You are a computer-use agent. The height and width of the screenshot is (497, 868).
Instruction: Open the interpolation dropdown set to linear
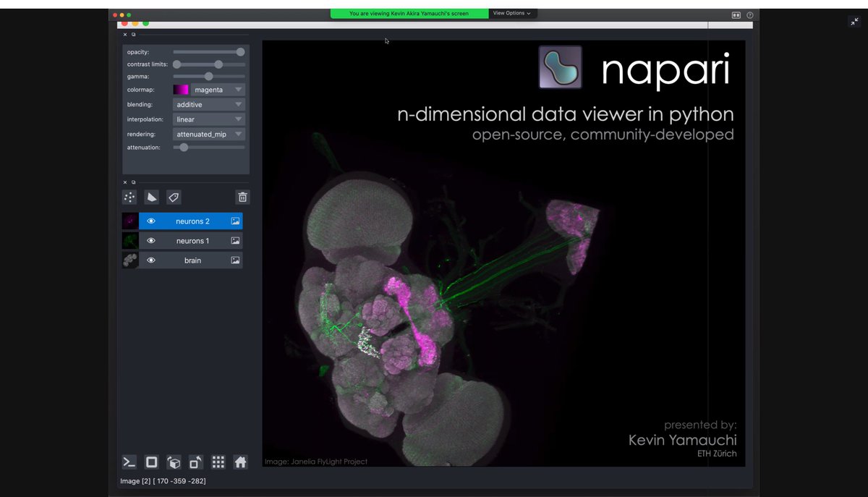pos(209,119)
